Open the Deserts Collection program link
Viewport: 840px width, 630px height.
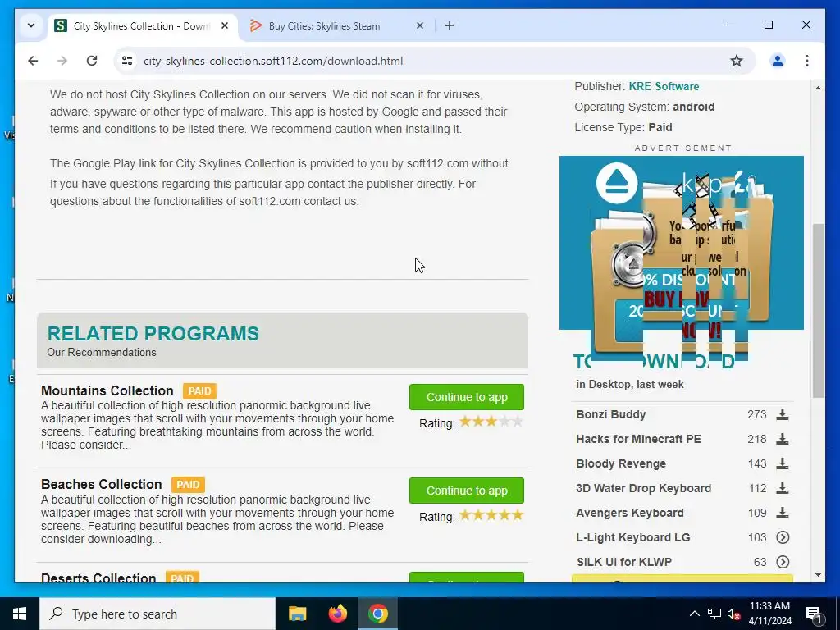coord(98,577)
